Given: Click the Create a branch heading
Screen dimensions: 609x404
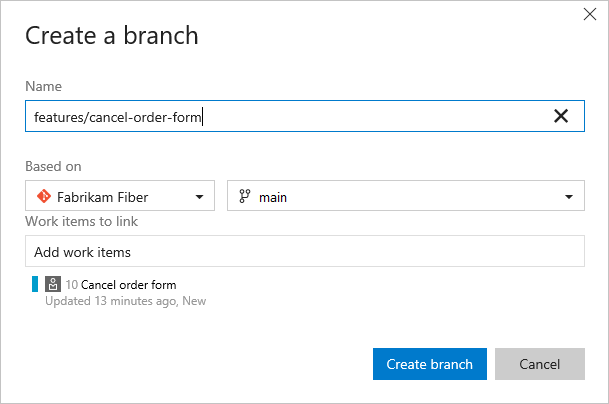Looking at the screenshot, I should pyautogui.click(x=111, y=36).
